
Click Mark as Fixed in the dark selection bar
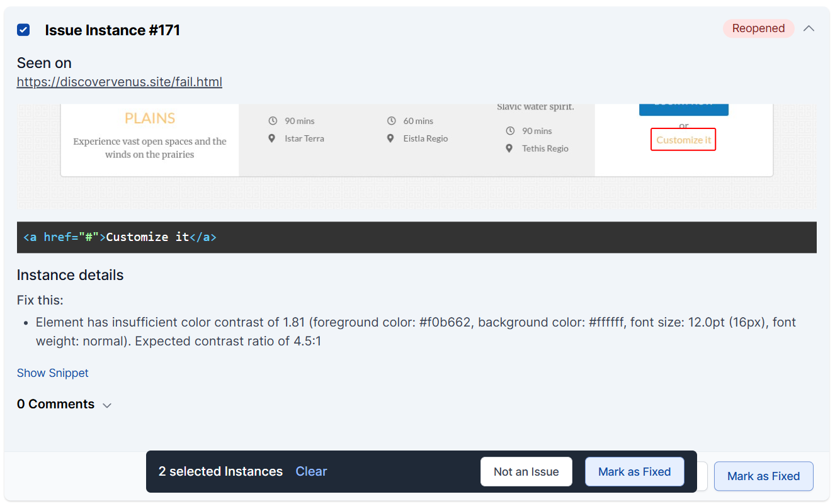pos(634,472)
